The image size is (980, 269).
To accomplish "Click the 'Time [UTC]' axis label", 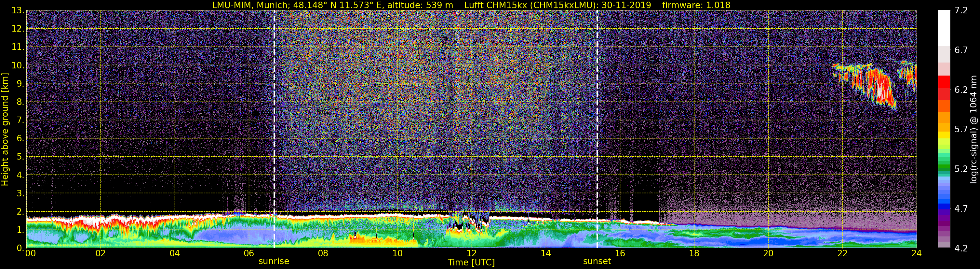I will pyautogui.click(x=471, y=262).
